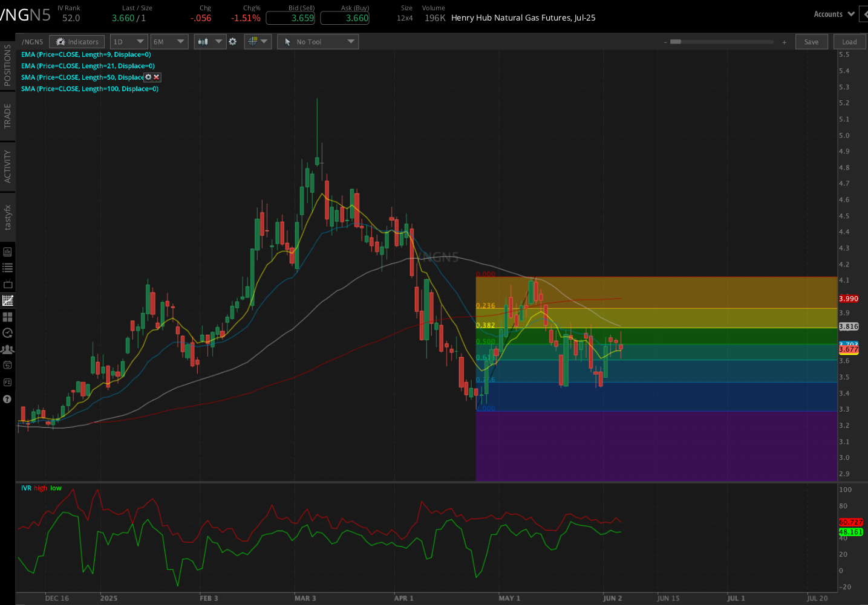Open the FI icon in left sidebar

pyautogui.click(x=8, y=382)
